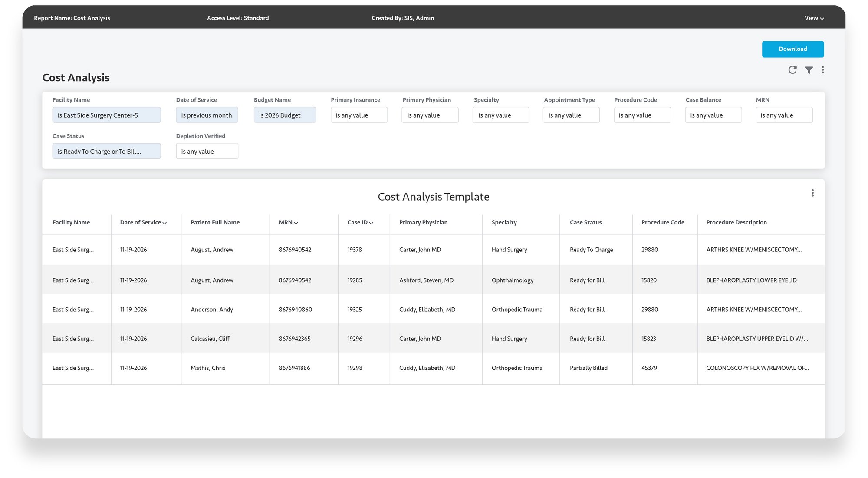Open the dashboard three-dot options menu
The width and height of the screenshot is (868, 478).
click(x=823, y=69)
